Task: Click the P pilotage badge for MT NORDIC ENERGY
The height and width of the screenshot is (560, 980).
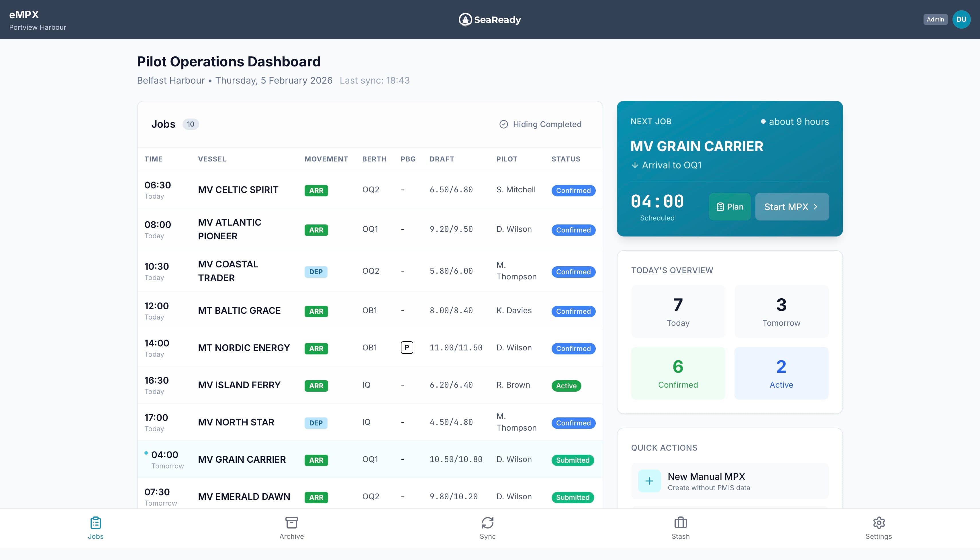Action: (x=407, y=347)
